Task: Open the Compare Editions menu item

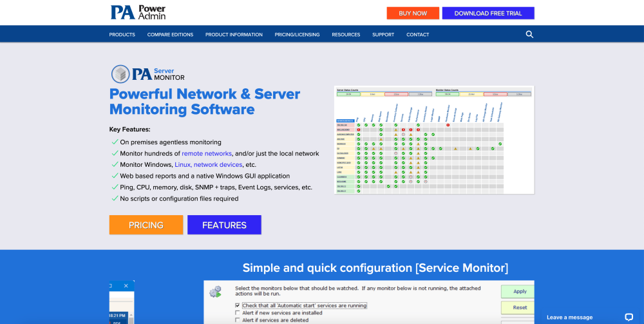Action: point(170,35)
